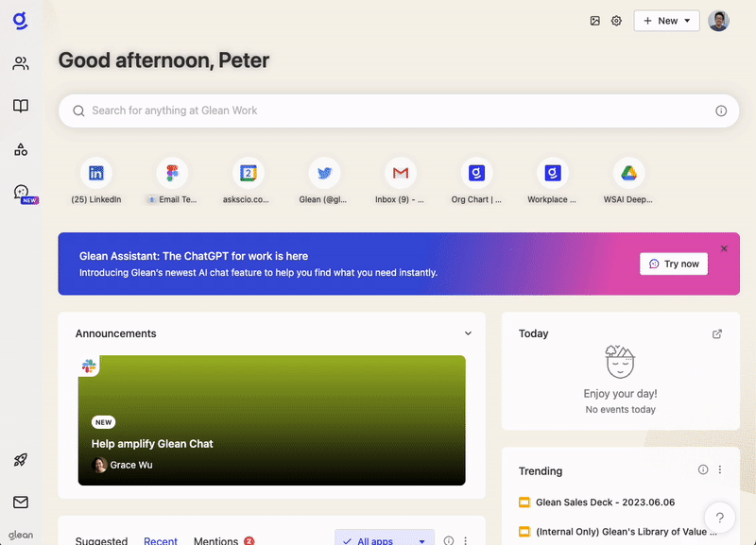This screenshot has height=545, width=756.
Task: Click the question mark help button
Action: (719, 518)
